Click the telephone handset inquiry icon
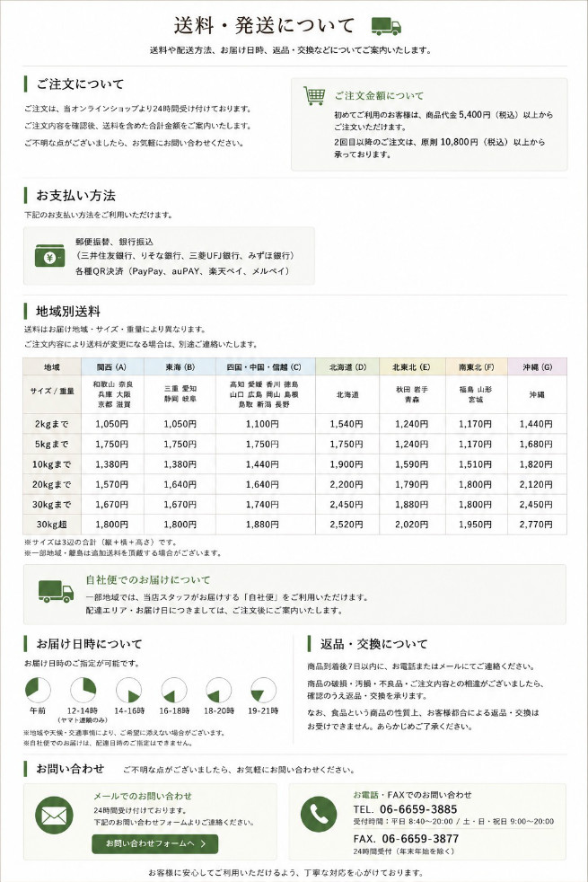588x882 pixels. point(319,814)
